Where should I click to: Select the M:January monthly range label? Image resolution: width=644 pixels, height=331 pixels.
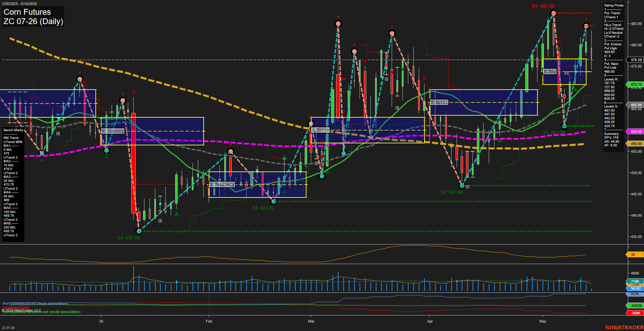point(113,131)
